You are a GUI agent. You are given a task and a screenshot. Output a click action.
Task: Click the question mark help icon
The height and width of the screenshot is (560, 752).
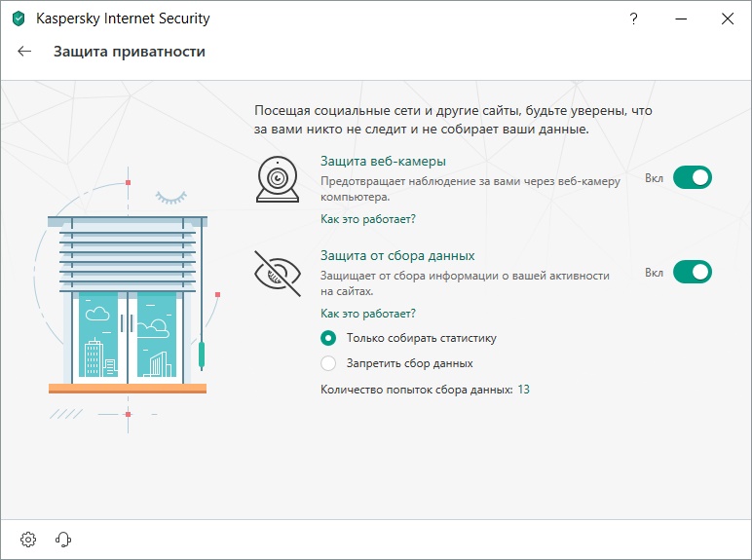(x=634, y=19)
